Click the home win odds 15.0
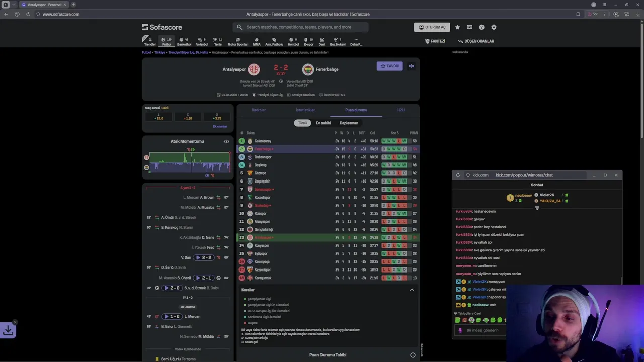This screenshot has width=644, height=362. (x=158, y=117)
